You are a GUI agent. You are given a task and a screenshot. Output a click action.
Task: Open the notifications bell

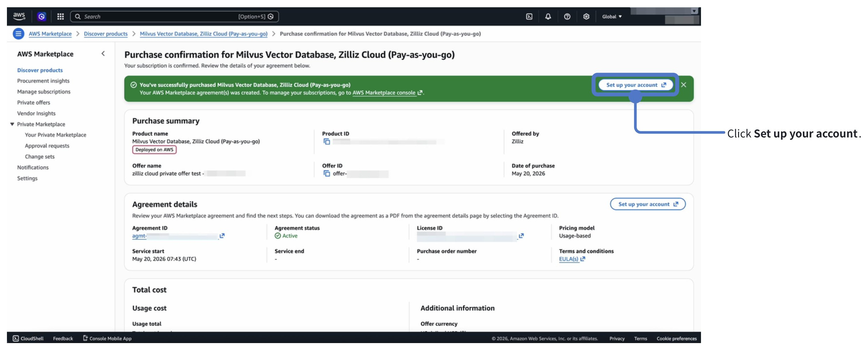point(548,16)
